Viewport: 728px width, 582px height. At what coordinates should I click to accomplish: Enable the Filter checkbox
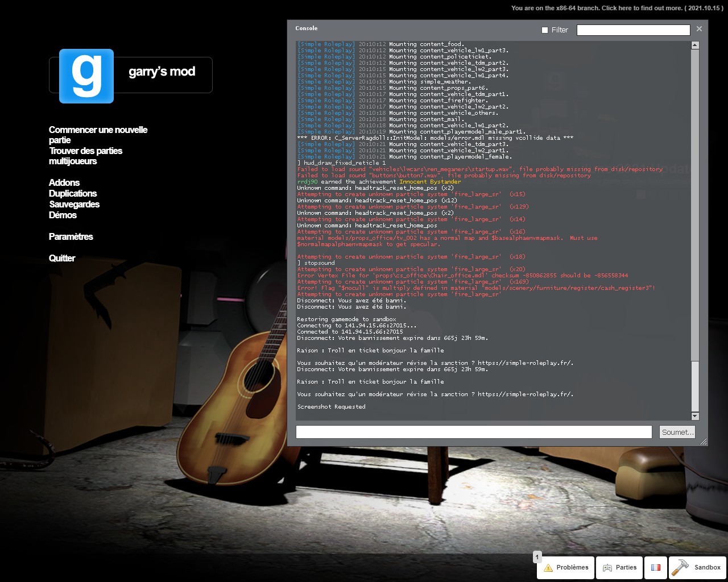tap(545, 30)
